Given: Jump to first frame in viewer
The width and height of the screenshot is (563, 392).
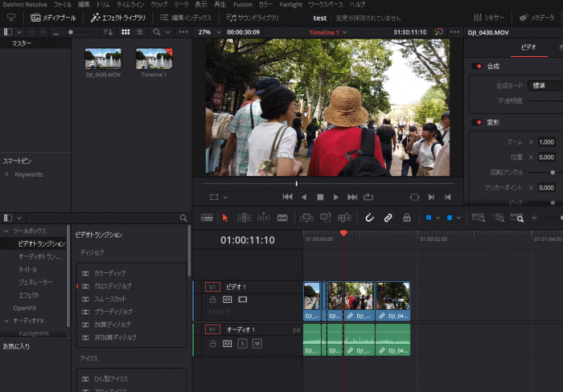Looking at the screenshot, I should 288,197.
